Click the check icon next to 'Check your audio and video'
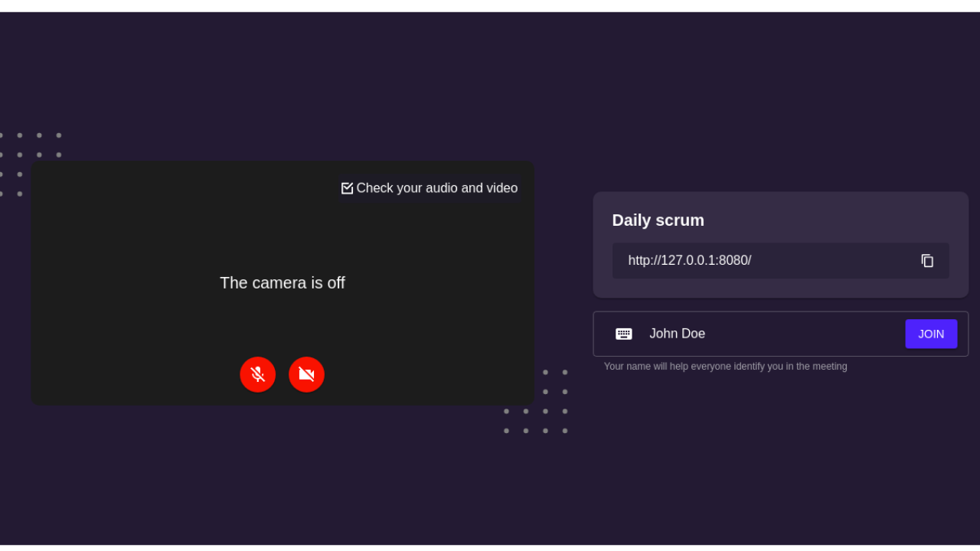The height and width of the screenshot is (551, 980). (x=347, y=188)
